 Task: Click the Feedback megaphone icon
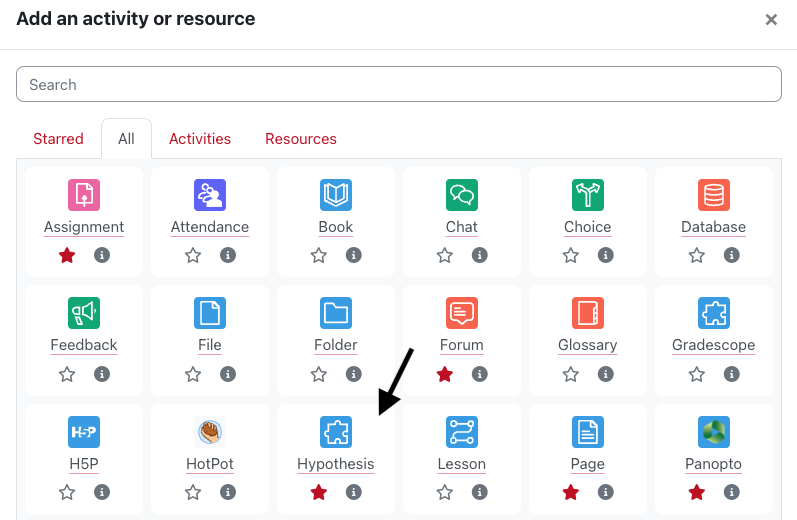[x=84, y=313]
